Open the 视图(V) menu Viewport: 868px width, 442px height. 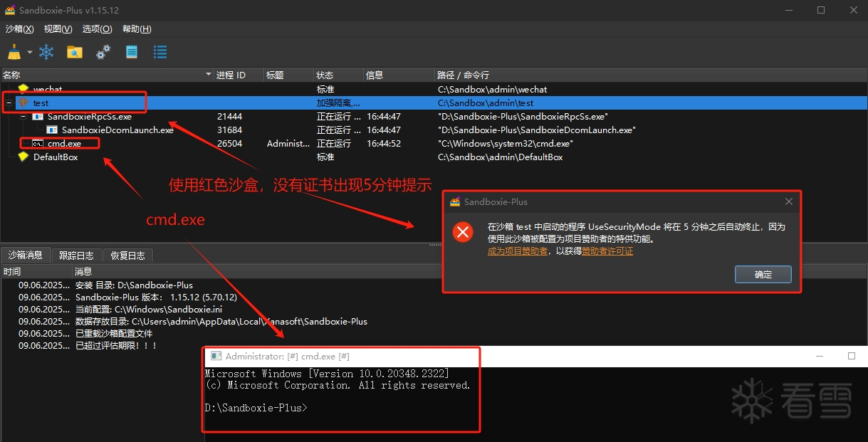pos(58,29)
